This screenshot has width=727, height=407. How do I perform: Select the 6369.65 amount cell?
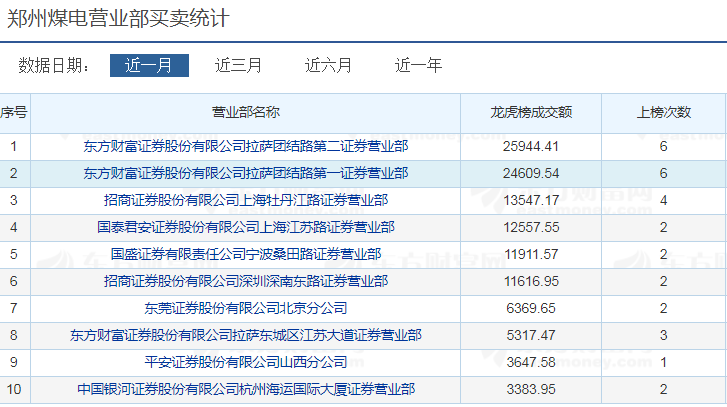(531, 308)
